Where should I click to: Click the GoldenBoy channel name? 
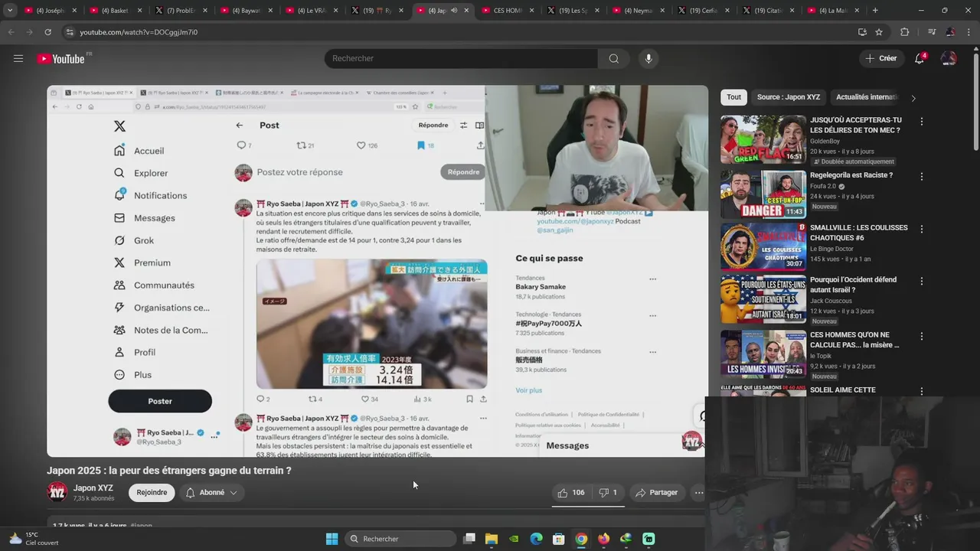click(x=825, y=142)
